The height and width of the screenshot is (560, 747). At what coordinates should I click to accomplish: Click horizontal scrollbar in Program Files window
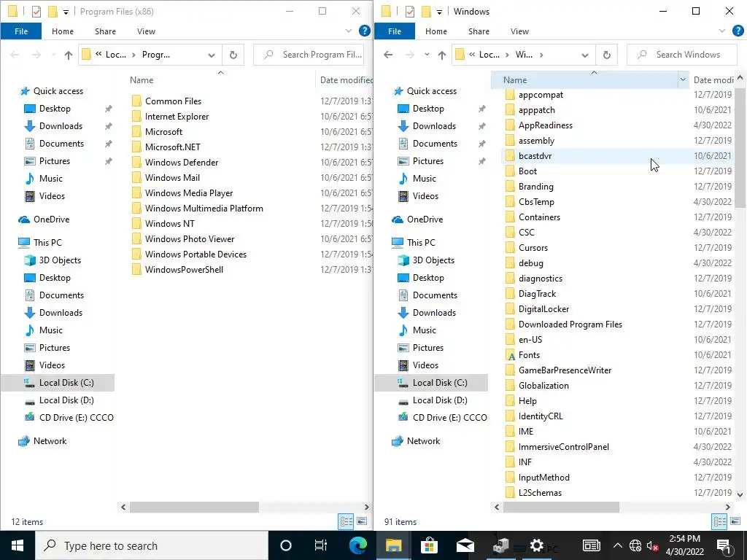194,507
